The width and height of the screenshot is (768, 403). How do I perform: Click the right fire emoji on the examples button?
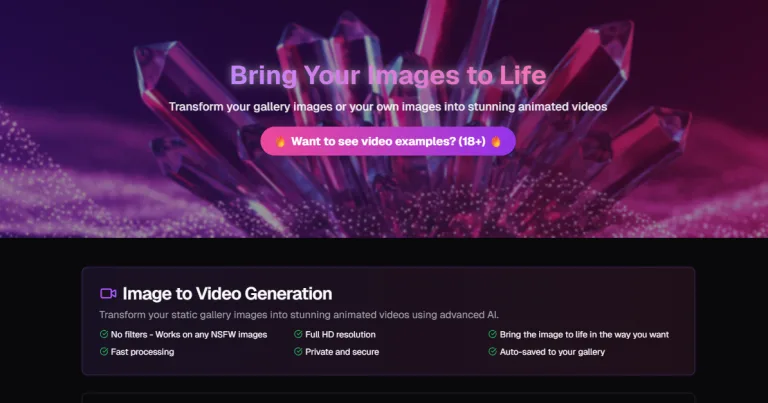tap(495, 142)
